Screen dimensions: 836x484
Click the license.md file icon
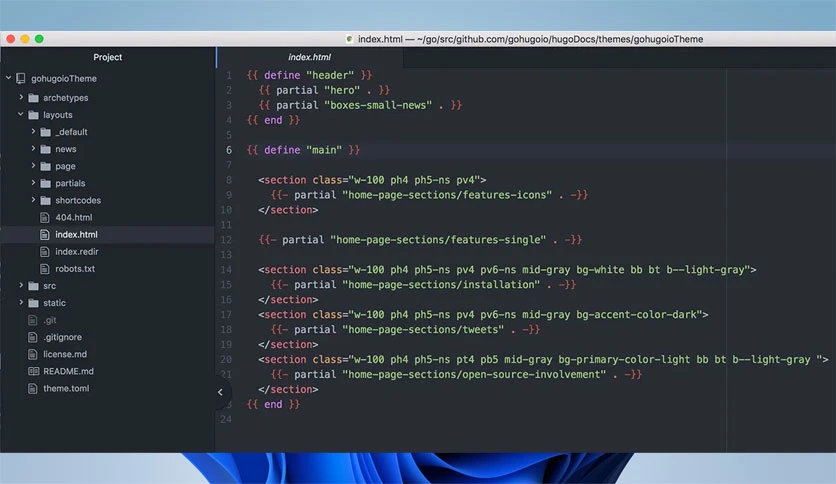[x=33, y=354]
